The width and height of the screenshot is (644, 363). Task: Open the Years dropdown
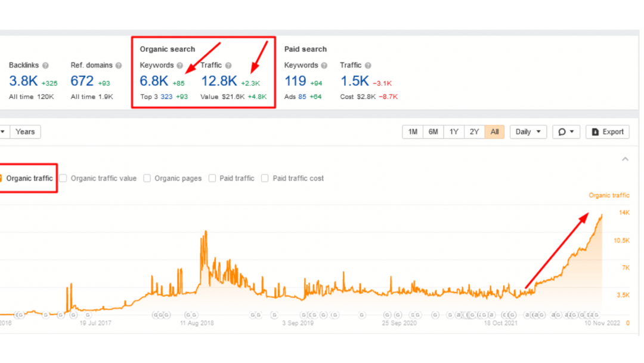[25, 131]
